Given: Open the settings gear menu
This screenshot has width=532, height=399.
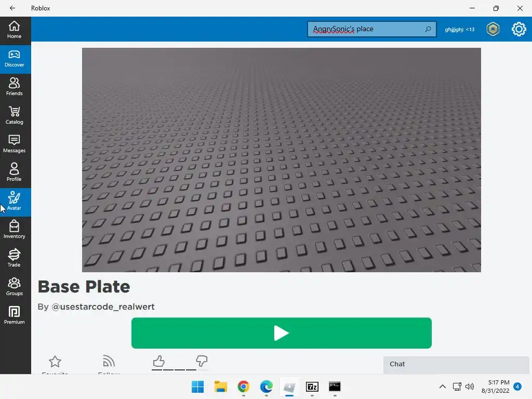Looking at the screenshot, I should pyautogui.click(x=518, y=29).
